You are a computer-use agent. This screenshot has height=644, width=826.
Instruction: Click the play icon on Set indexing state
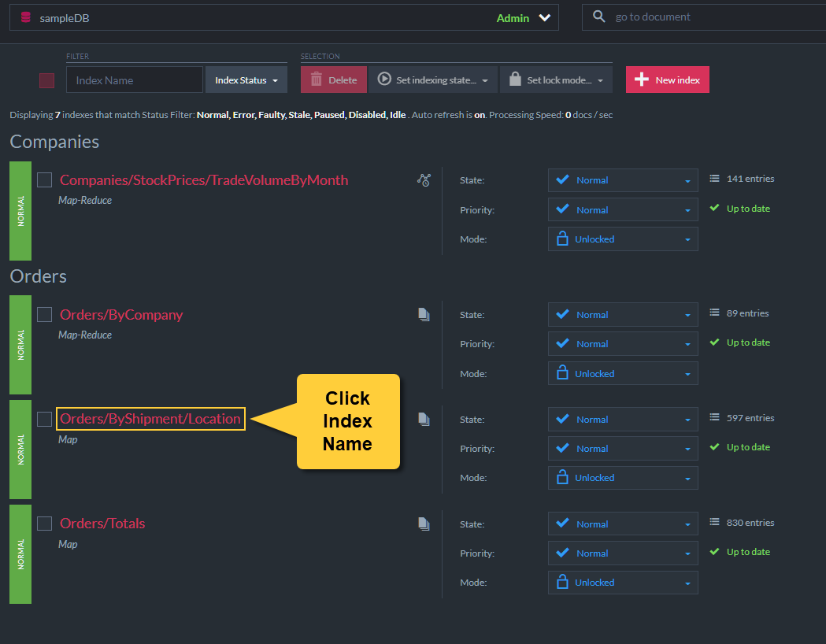[x=384, y=79]
